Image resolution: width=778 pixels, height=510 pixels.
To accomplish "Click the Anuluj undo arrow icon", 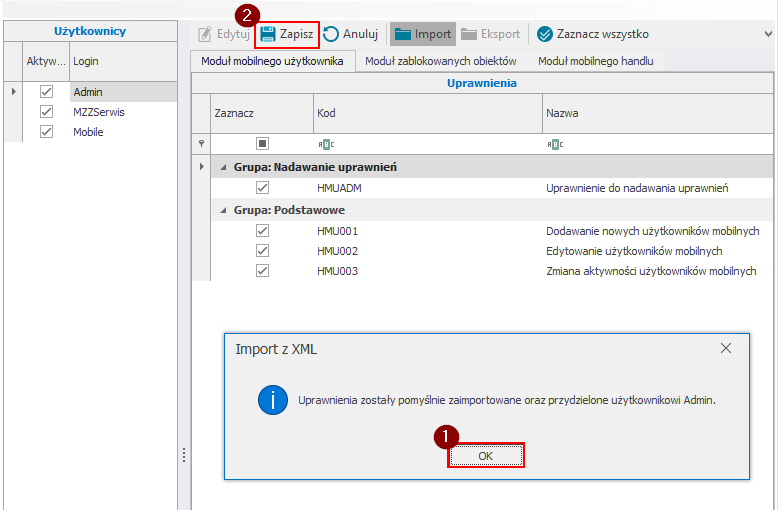I will coord(331,34).
